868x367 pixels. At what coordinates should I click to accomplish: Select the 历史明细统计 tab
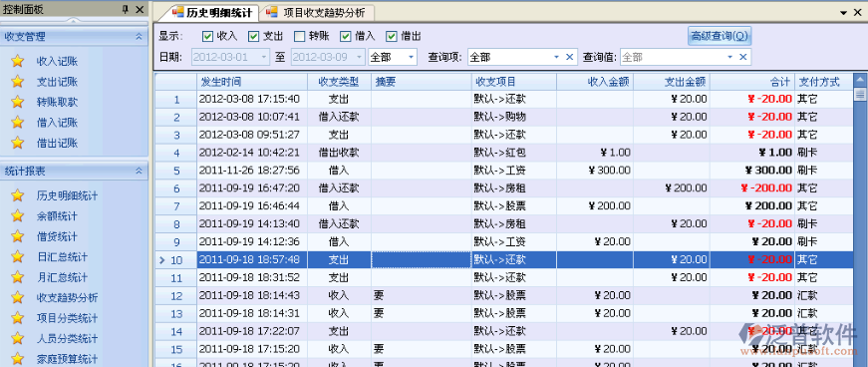[x=212, y=12]
